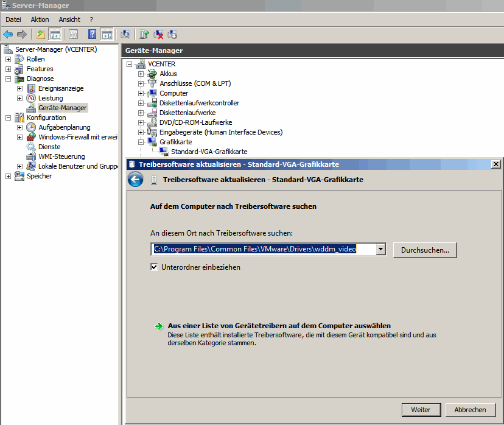Click the up one level folder icon

[41, 34]
